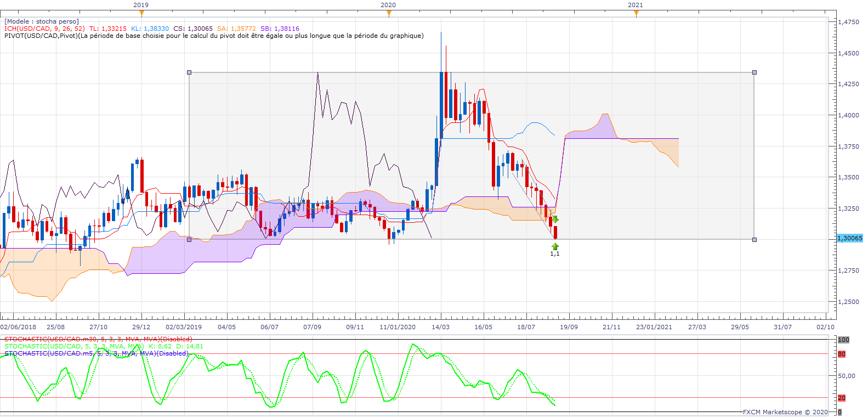868x417 pixels.
Task: Click the stochastic 20 oversold level tag
Action: [842, 398]
